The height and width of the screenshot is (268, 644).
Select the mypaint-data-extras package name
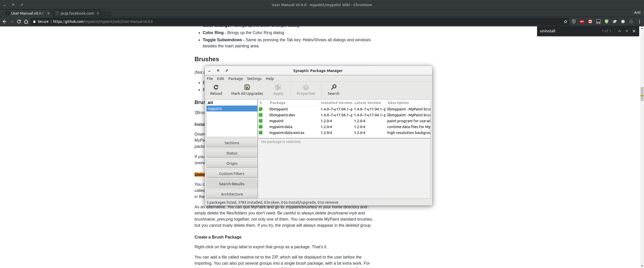(x=287, y=133)
